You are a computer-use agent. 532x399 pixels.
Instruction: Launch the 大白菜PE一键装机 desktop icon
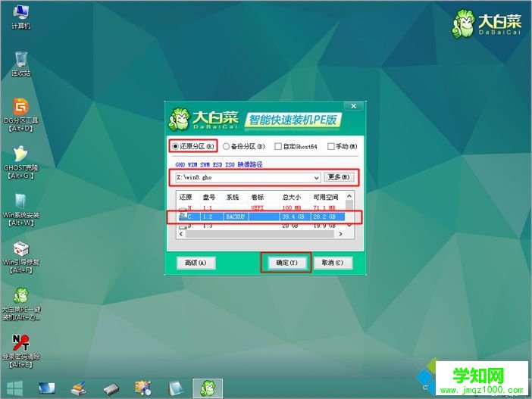pos(21,304)
